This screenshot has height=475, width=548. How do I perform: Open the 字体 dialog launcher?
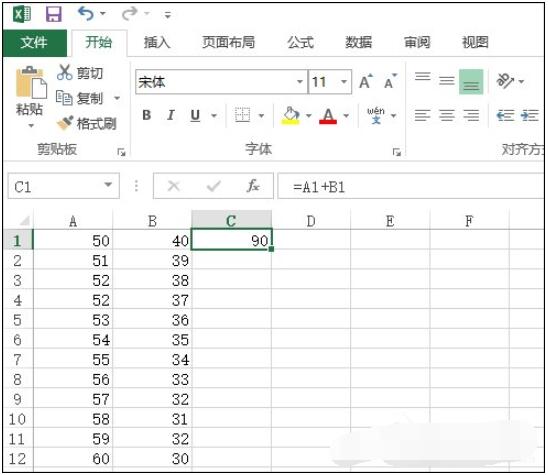click(397, 152)
